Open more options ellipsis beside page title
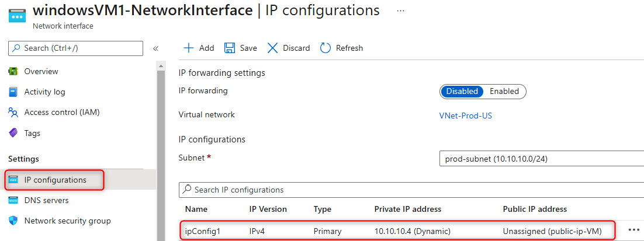644x241 pixels. (400, 11)
